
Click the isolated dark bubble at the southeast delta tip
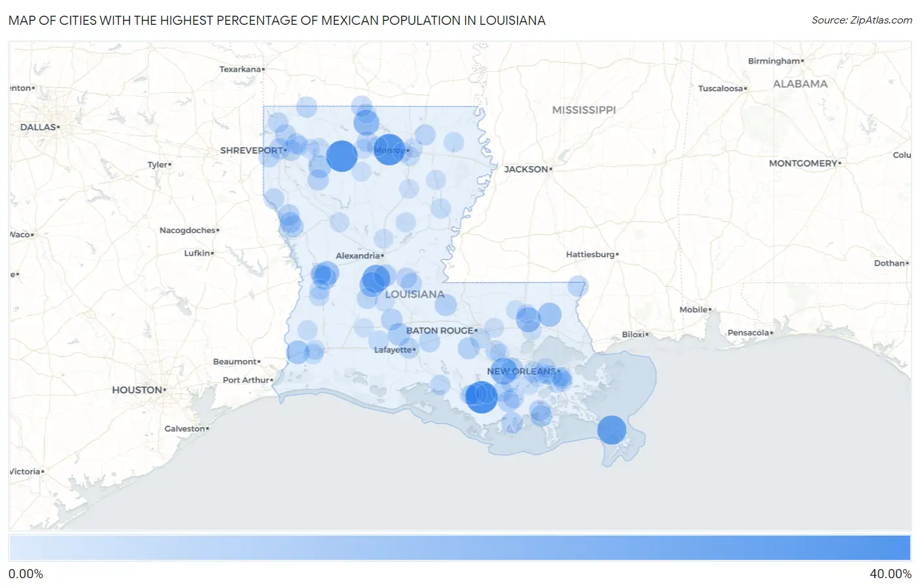(x=612, y=430)
